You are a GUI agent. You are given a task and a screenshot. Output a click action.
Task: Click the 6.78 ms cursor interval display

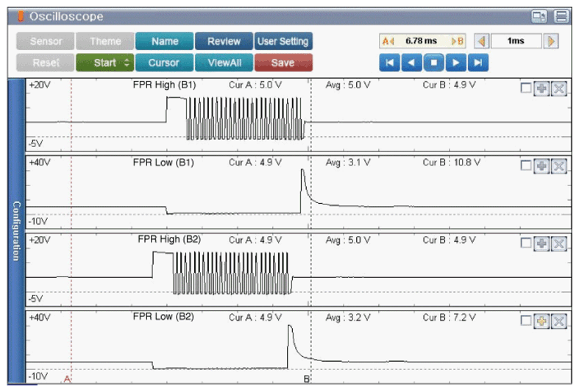[x=422, y=41]
